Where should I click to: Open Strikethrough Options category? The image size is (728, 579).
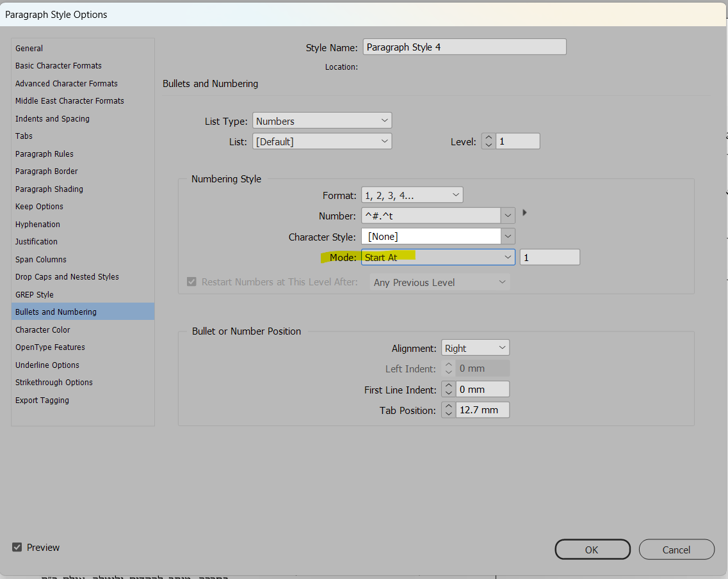pyautogui.click(x=54, y=383)
